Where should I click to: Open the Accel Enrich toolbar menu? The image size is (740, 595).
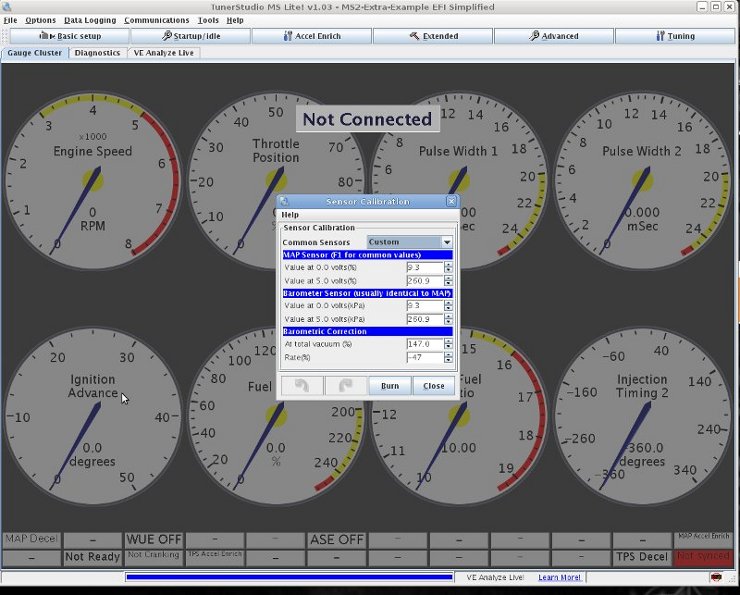(311, 36)
